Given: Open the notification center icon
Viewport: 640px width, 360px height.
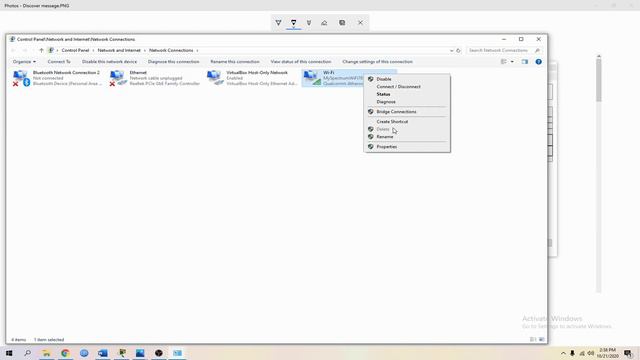Looking at the screenshot, I should click(x=629, y=353).
